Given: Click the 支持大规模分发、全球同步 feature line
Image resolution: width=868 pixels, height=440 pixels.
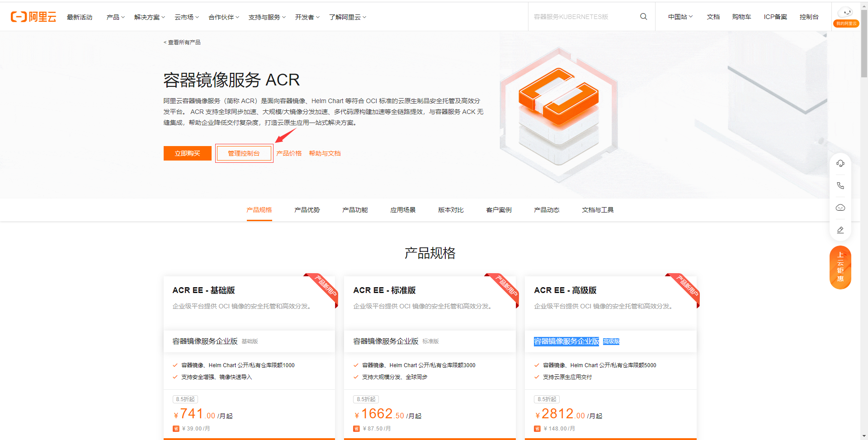Looking at the screenshot, I should (x=395, y=377).
